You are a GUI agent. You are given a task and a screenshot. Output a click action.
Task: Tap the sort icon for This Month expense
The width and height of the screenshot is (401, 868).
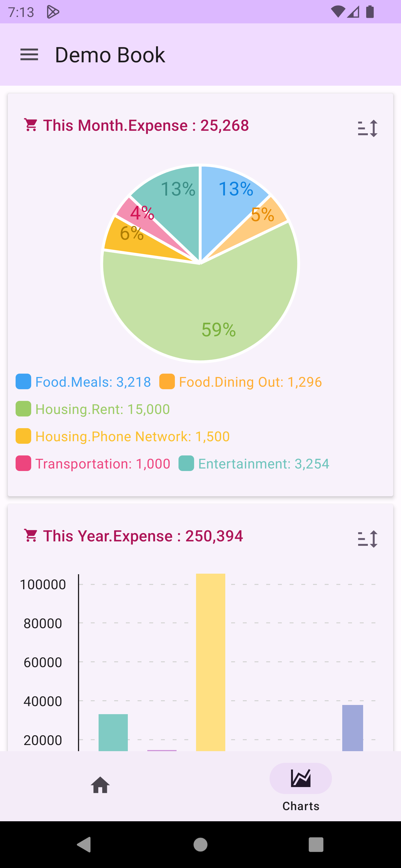click(367, 128)
